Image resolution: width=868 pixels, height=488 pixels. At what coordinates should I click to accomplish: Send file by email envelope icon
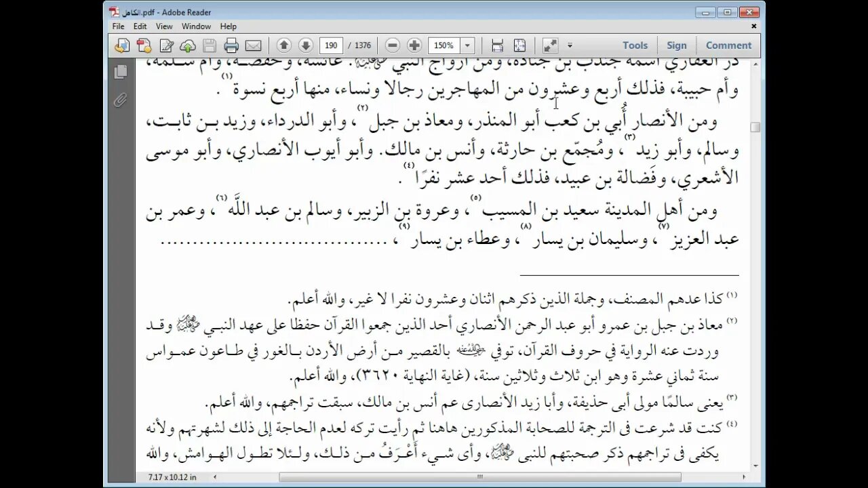[x=253, y=45]
